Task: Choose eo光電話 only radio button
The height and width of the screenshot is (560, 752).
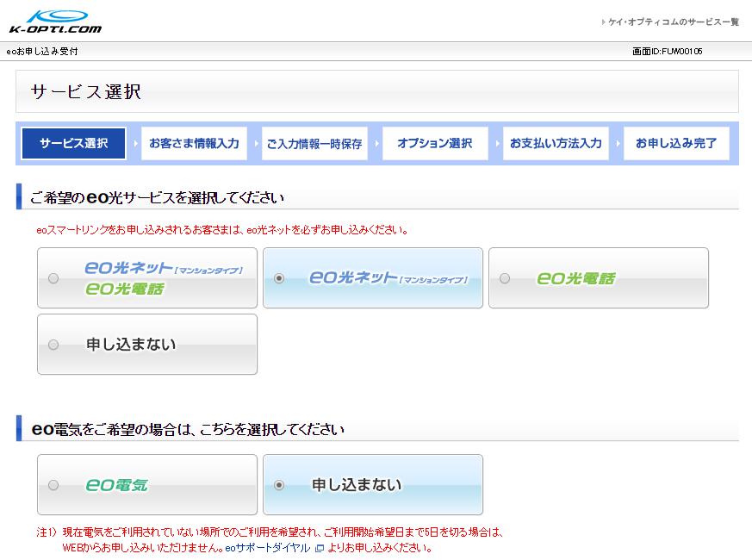Action: coord(505,278)
